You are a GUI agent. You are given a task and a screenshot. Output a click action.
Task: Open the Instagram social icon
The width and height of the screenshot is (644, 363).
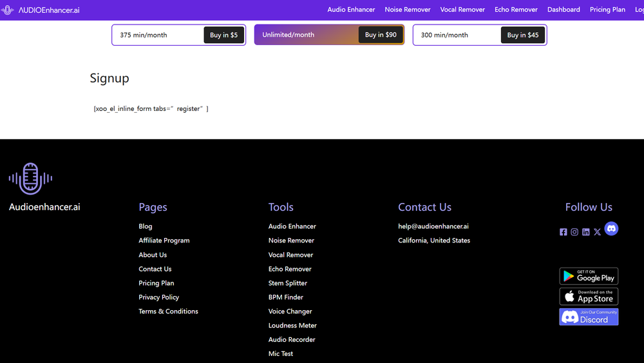coord(574,232)
